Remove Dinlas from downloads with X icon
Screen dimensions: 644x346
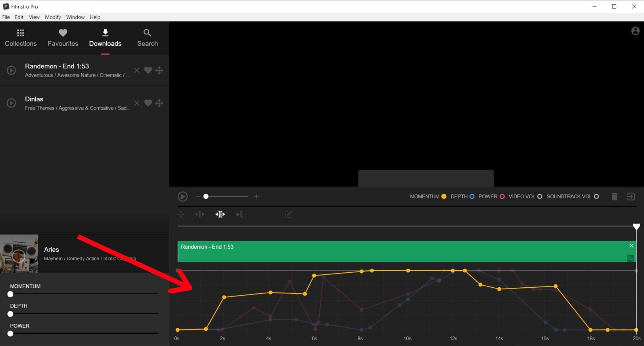coord(137,103)
